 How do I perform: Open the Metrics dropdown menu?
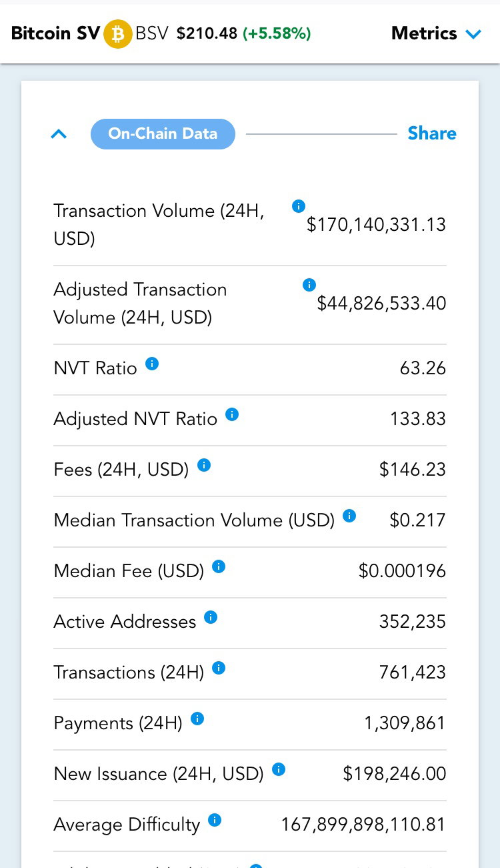tap(436, 33)
